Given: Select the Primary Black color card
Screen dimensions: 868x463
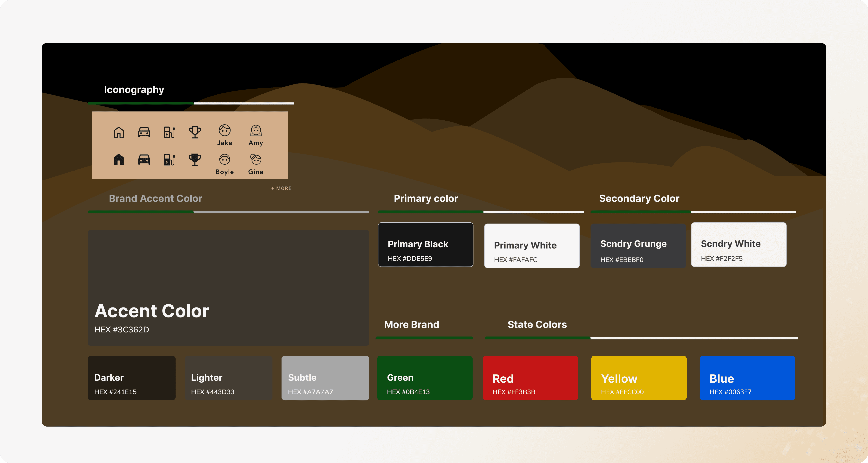Looking at the screenshot, I should point(425,245).
